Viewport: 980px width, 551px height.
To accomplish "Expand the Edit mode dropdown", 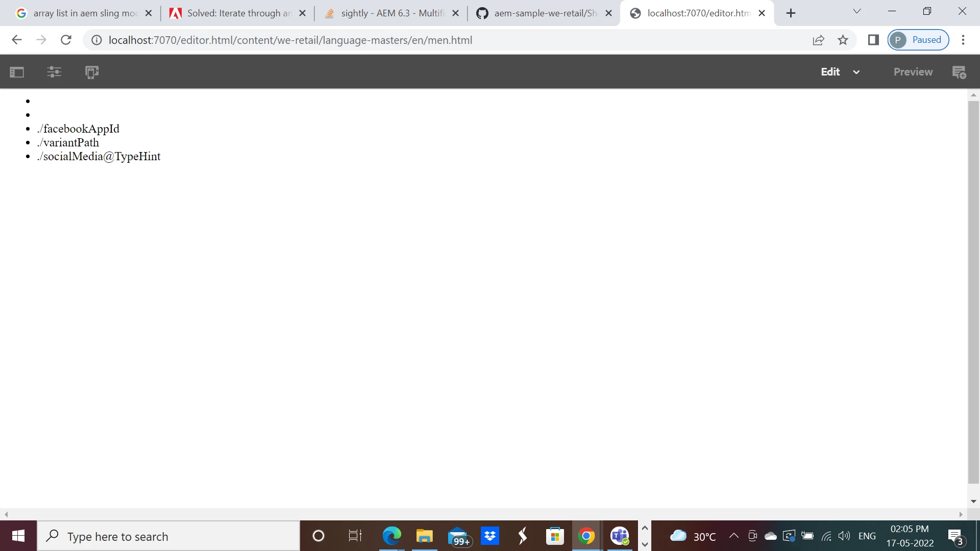I will 856,72.
